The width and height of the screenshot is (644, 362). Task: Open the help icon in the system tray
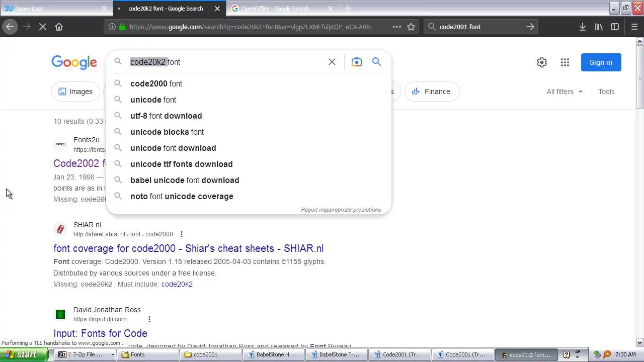point(566,354)
